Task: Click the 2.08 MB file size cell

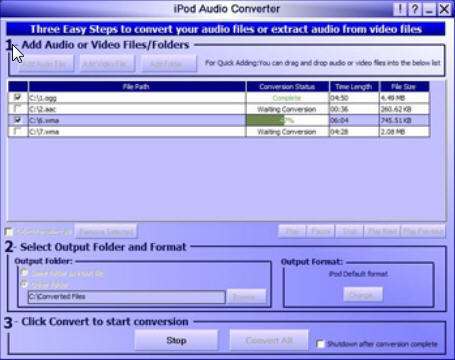Action: (404, 132)
